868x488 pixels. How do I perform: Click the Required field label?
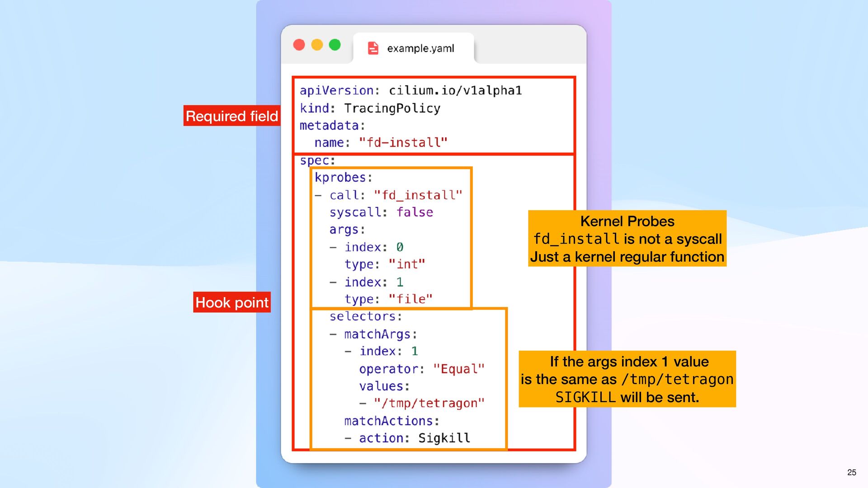tap(231, 116)
